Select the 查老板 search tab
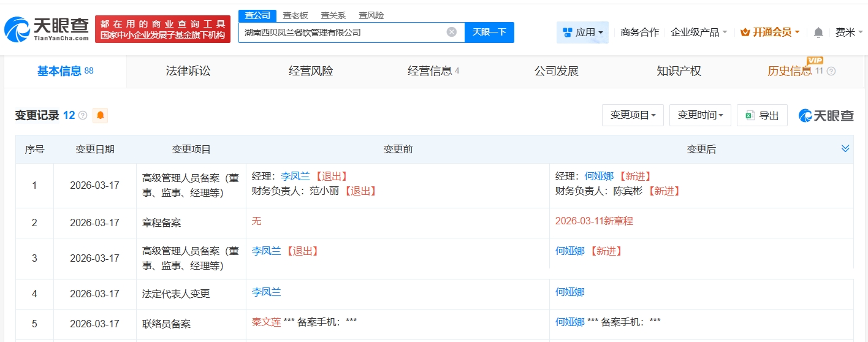 click(x=295, y=15)
